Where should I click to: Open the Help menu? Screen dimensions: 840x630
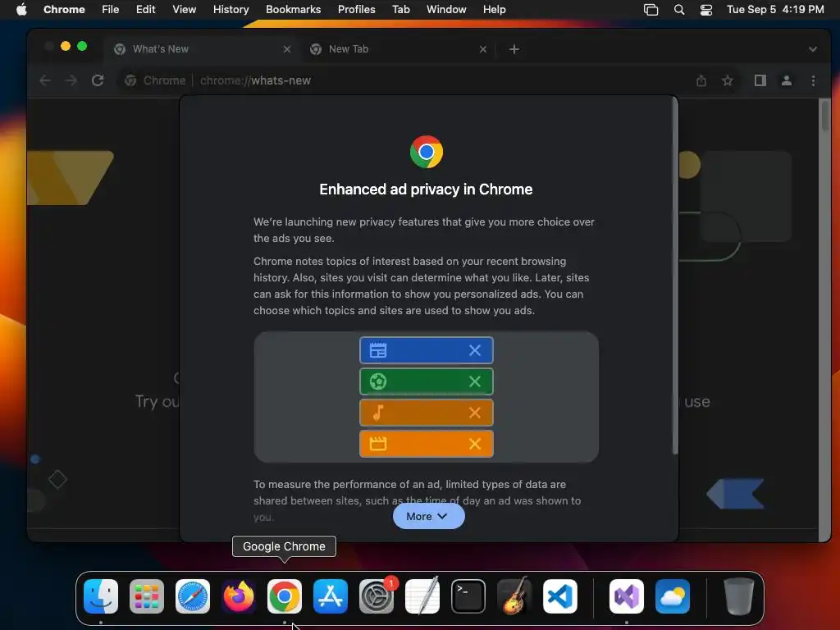494,10
